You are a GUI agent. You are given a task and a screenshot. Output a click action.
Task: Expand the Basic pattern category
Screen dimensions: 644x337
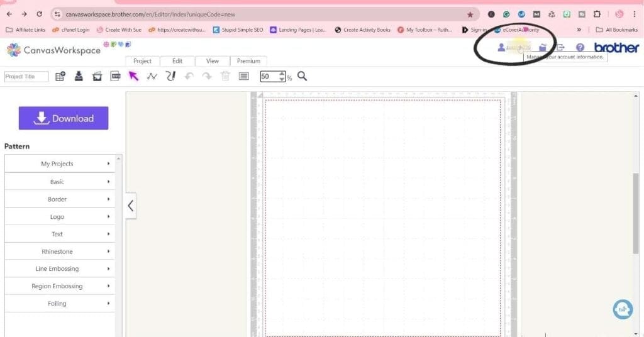coord(60,182)
